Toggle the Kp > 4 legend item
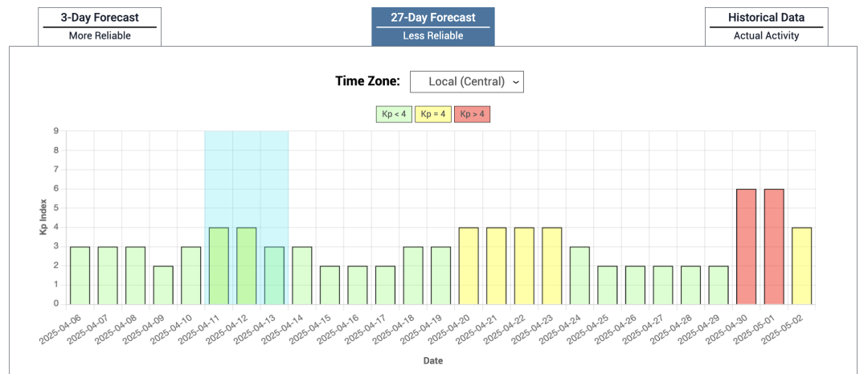 click(472, 114)
